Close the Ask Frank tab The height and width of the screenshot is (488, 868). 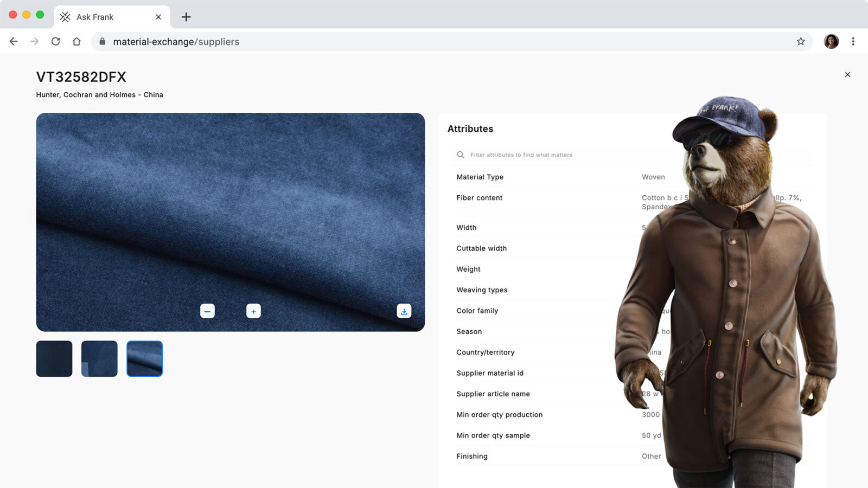(x=158, y=17)
